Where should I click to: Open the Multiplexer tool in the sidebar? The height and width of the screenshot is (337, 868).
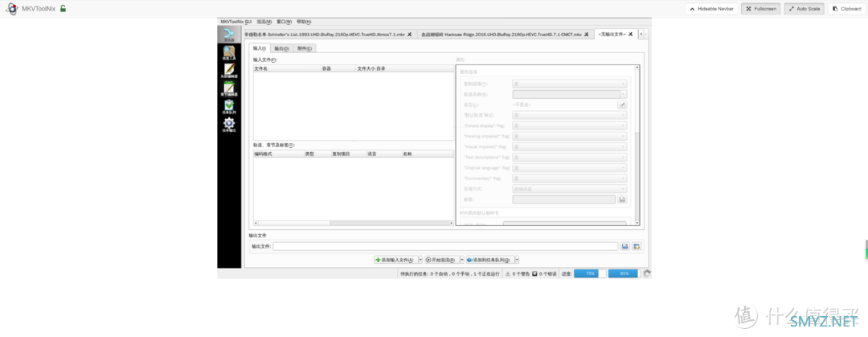pos(228,35)
